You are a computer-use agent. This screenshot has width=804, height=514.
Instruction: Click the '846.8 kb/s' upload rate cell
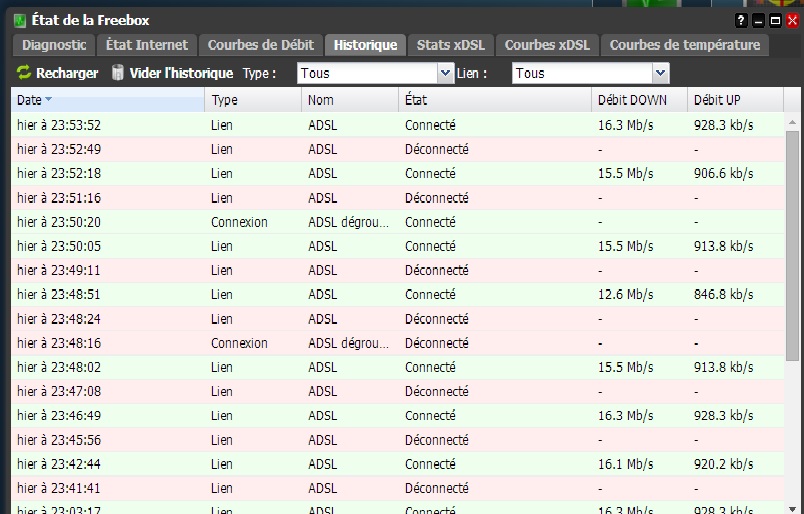723,294
